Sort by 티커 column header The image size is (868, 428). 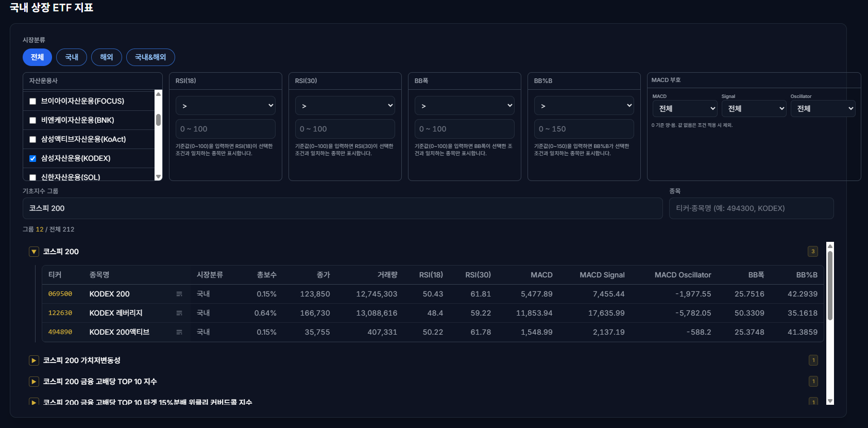click(x=55, y=275)
